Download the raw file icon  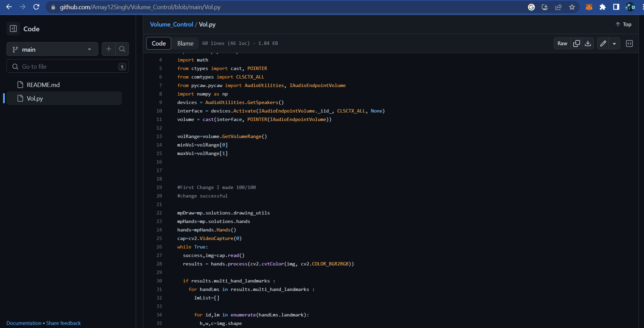pos(588,44)
